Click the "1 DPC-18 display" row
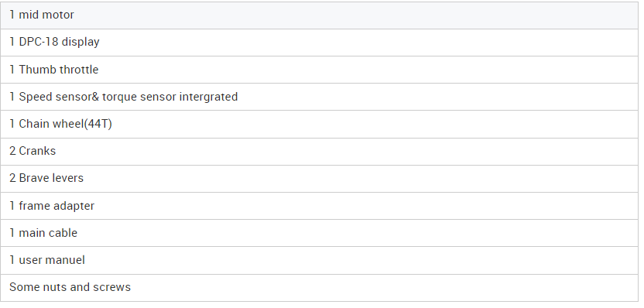Image resolution: width=644 pixels, height=308 pixels. point(319,43)
